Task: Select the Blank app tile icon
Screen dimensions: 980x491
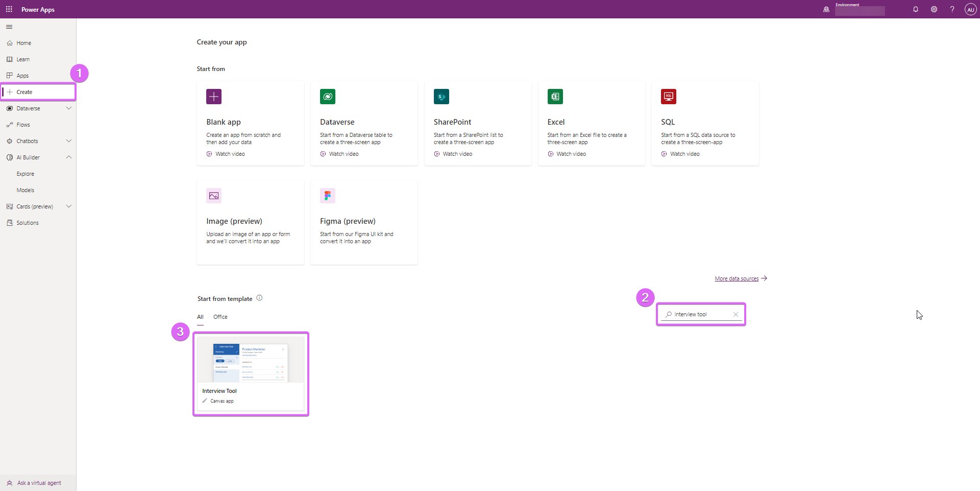Action: (x=213, y=96)
